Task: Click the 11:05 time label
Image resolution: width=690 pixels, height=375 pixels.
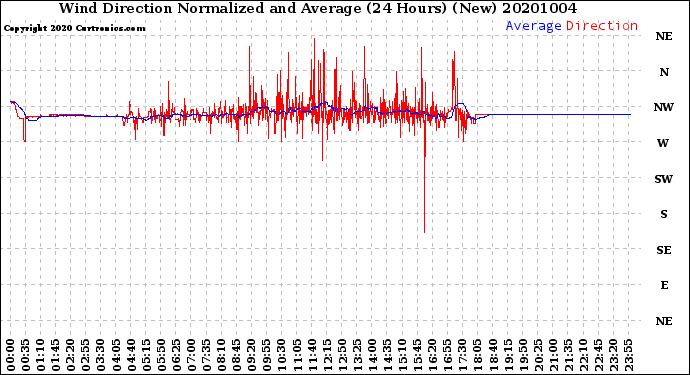Action: point(297,355)
